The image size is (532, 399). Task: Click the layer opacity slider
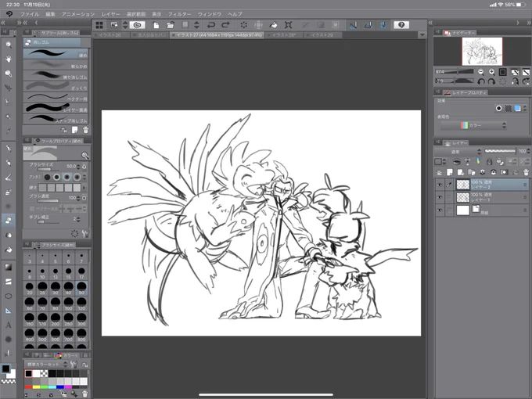point(500,151)
